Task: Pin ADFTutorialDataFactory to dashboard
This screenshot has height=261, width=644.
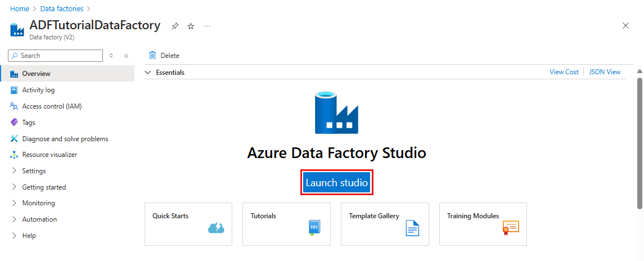Action: click(175, 26)
